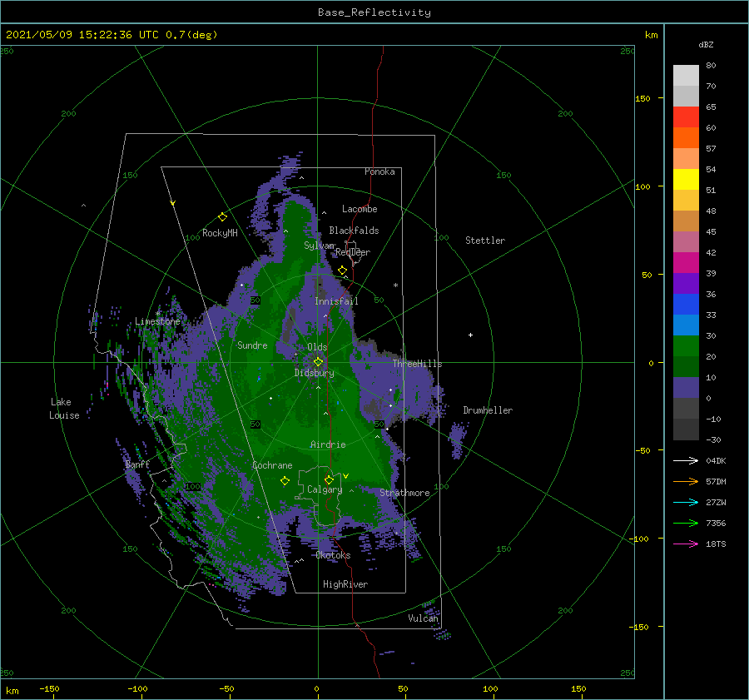Click the Airdrie label
Screen dimensions: 749x700
pos(328,444)
